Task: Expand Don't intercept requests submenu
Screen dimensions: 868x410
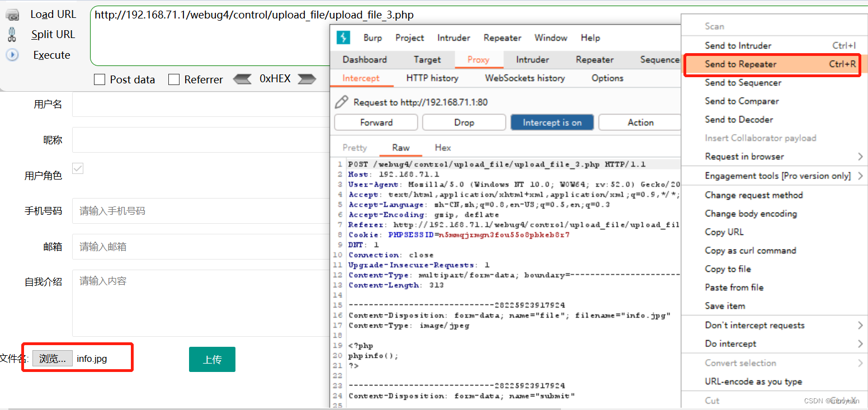Action: click(x=861, y=325)
